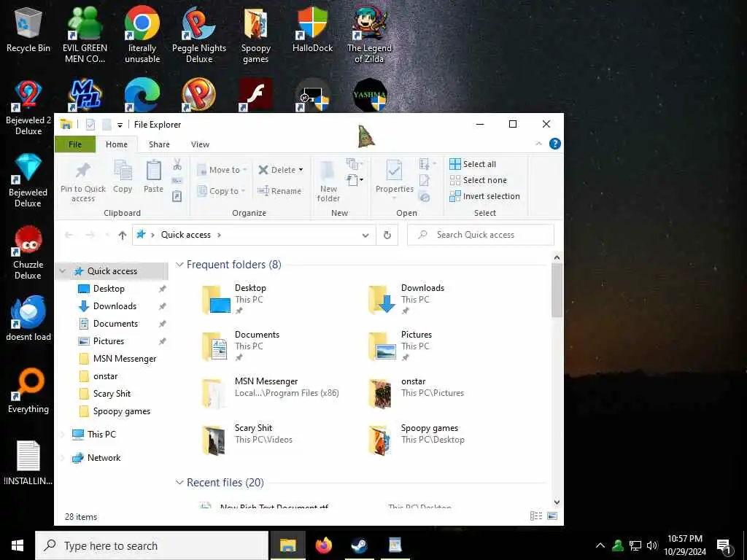Switch to Large icons view in status bar
This screenshot has height=560, width=747.
pos(552,516)
